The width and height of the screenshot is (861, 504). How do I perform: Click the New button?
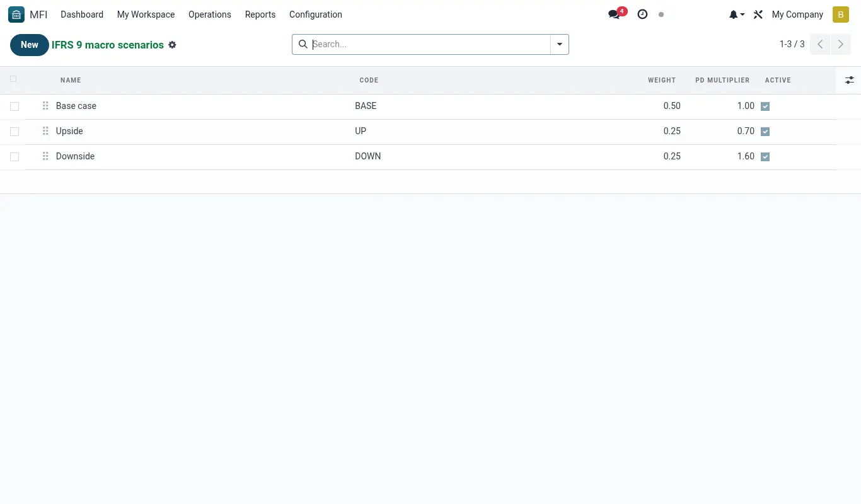[30, 45]
